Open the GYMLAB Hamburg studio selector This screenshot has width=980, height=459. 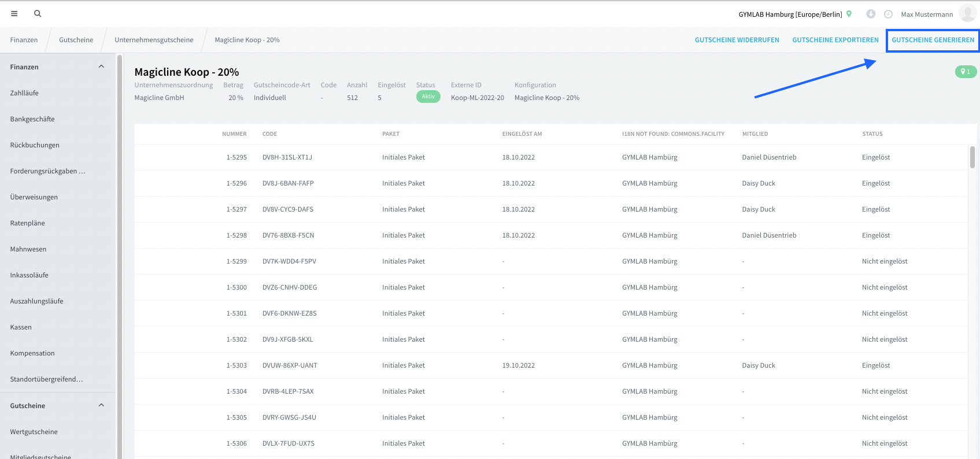[x=790, y=14]
